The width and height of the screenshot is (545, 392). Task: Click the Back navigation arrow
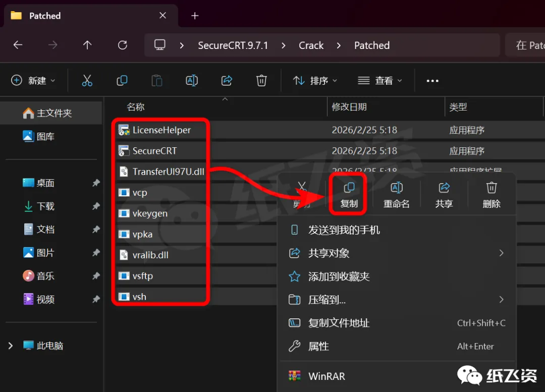18,45
